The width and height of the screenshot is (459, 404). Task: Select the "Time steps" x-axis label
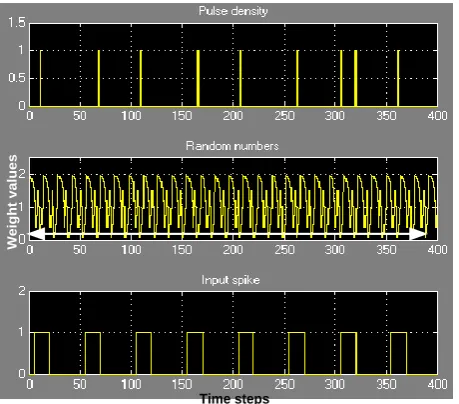coord(234,398)
